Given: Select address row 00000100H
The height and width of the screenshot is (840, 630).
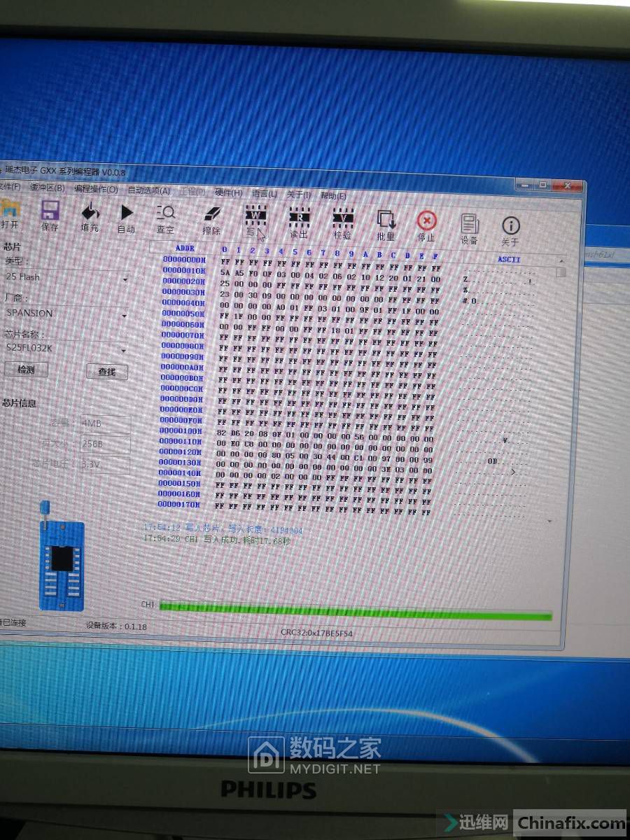Looking at the screenshot, I should (181, 430).
